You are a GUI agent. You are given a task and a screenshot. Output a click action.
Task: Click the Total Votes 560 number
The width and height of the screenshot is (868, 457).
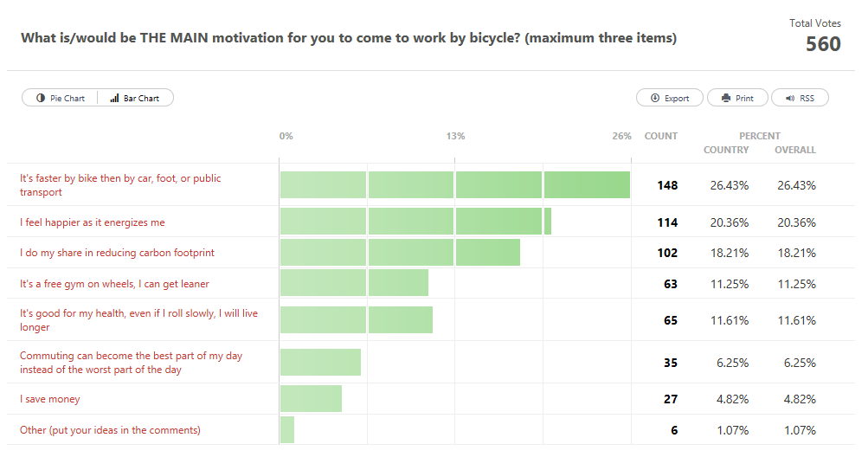coord(823,44)
